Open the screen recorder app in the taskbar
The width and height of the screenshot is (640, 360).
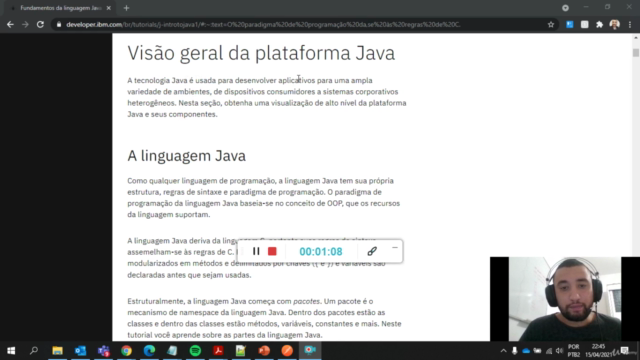310,351
